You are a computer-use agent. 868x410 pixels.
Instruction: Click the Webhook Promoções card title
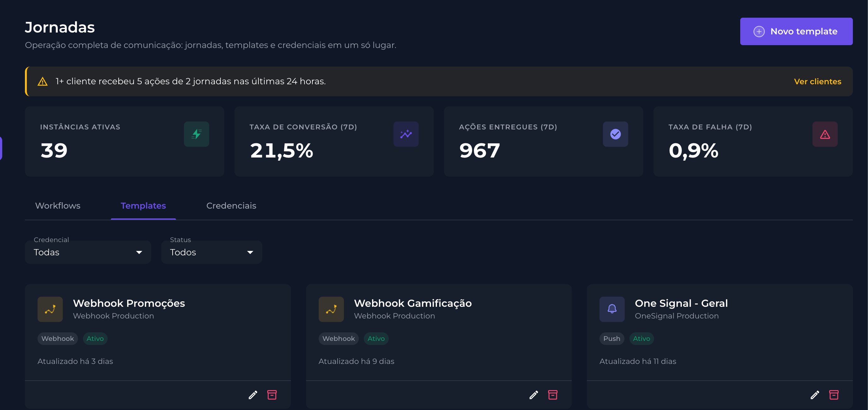(x=129, y=303)
